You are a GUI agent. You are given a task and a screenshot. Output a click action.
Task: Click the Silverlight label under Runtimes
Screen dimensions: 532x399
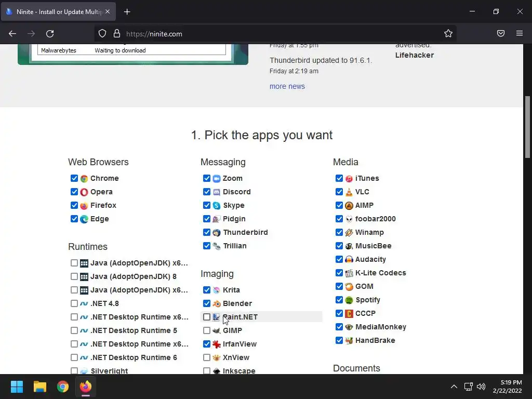point(109,371)
